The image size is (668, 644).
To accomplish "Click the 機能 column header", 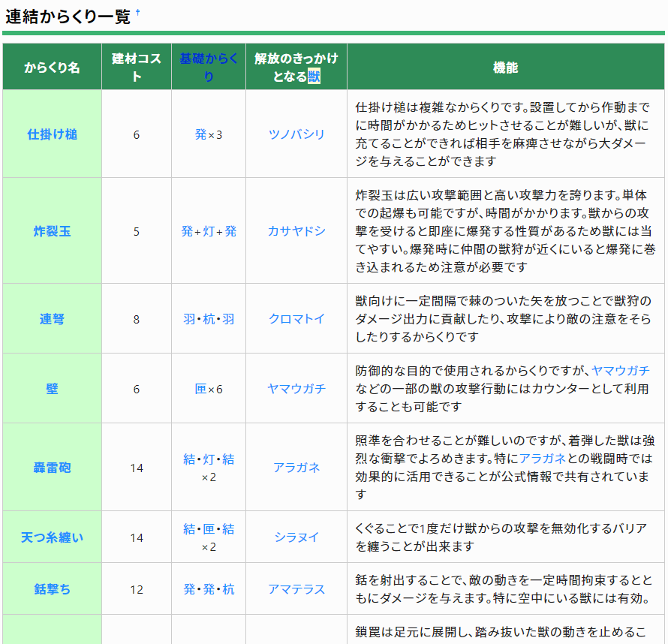I will click(x=504, y=67).
